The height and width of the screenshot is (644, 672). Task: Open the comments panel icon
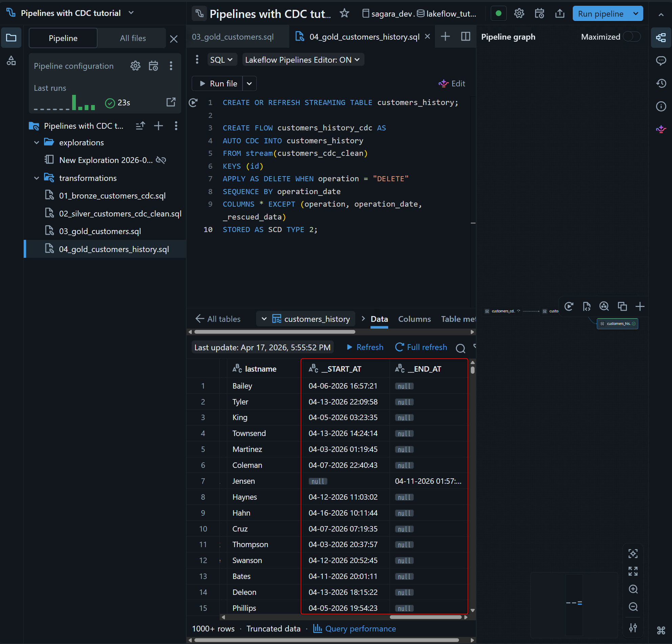pos(661,61)
